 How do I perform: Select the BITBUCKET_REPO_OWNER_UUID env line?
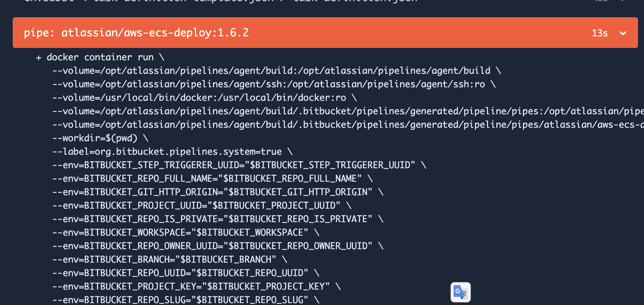(218, 246)
